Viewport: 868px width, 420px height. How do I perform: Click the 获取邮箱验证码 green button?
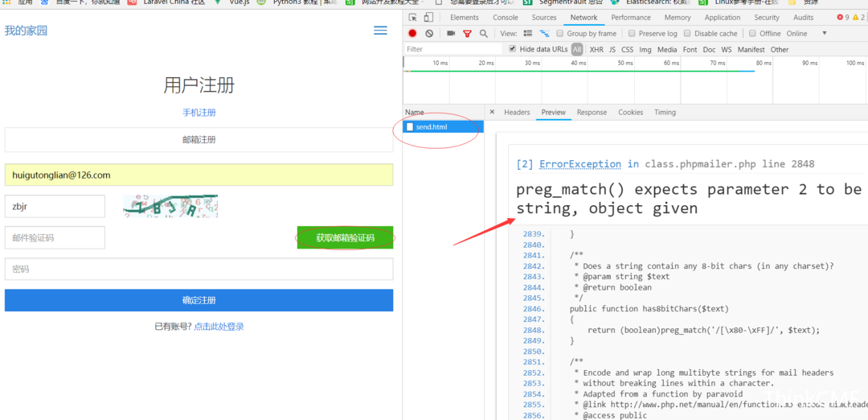345,237
